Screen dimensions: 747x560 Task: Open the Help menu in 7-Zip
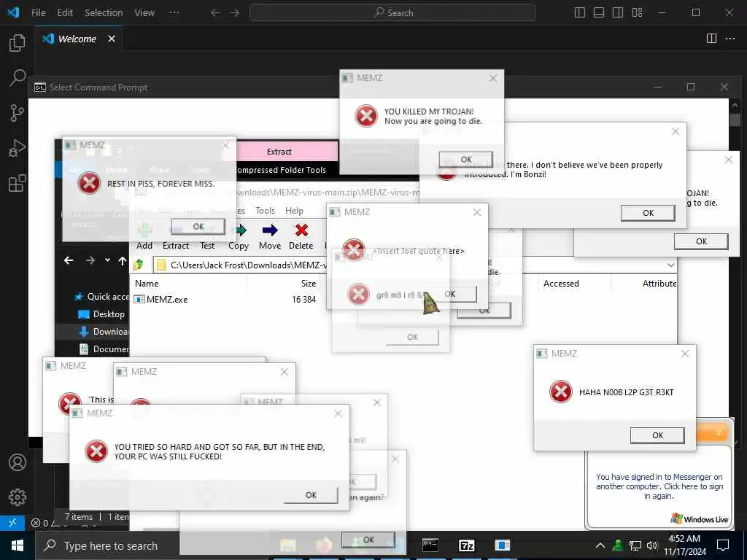[x=294, y=211]
